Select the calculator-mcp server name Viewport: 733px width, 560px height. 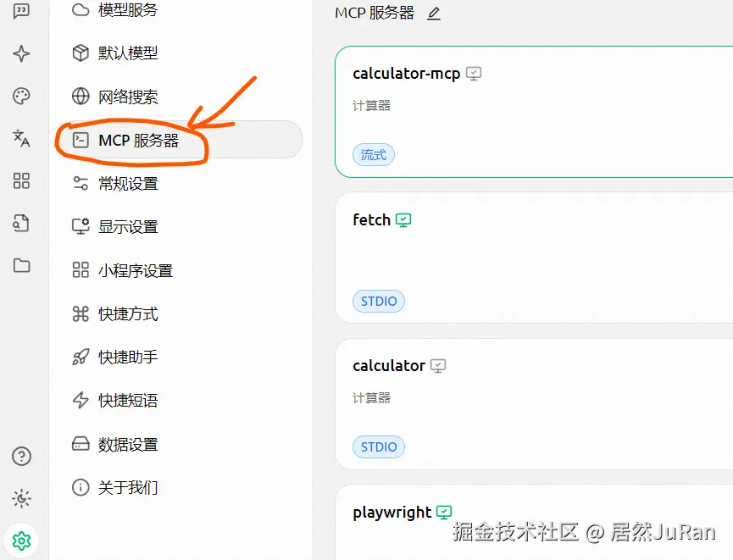(x=406, y=74)
